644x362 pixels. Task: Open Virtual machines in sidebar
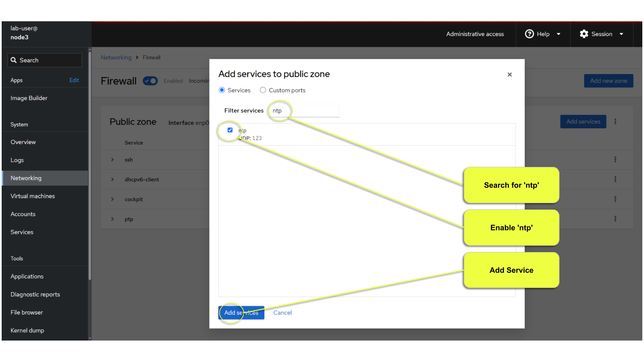click(x=33, y=196)
